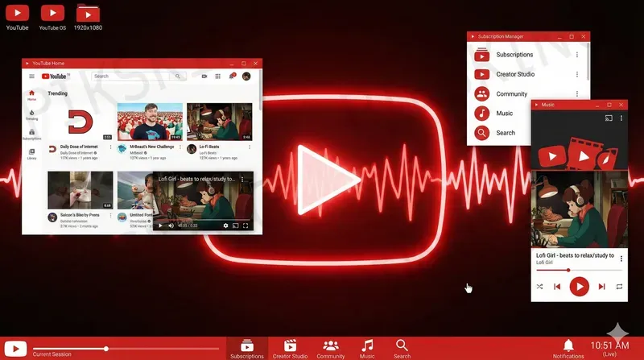Open options for MrBeast's New Challenge video
This screenshot has width=644, height=360.
click(x=180, y=147)
